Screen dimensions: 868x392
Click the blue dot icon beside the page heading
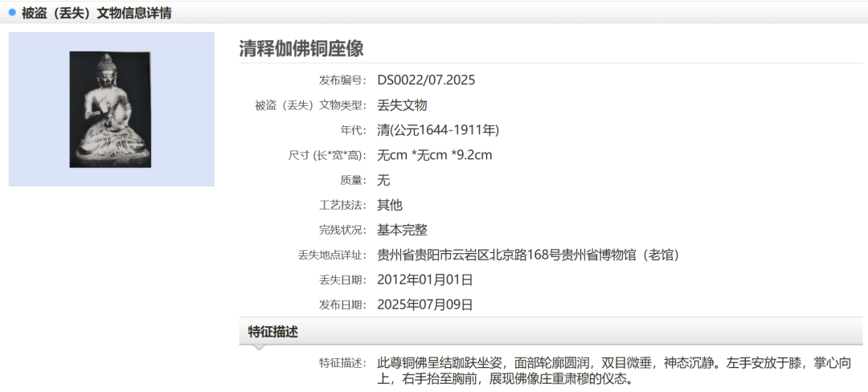(x=12, y=12)
